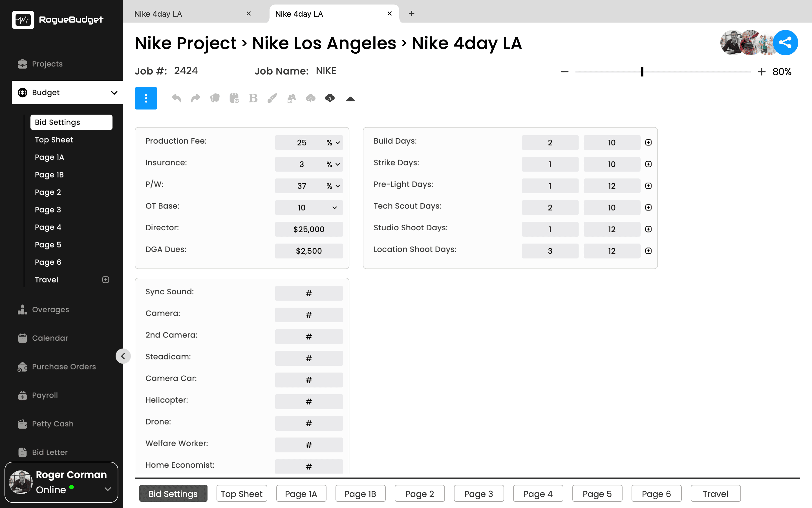Click the plus icon next to Travel
The image size is (812, 508).
click(x=106, y=279)
